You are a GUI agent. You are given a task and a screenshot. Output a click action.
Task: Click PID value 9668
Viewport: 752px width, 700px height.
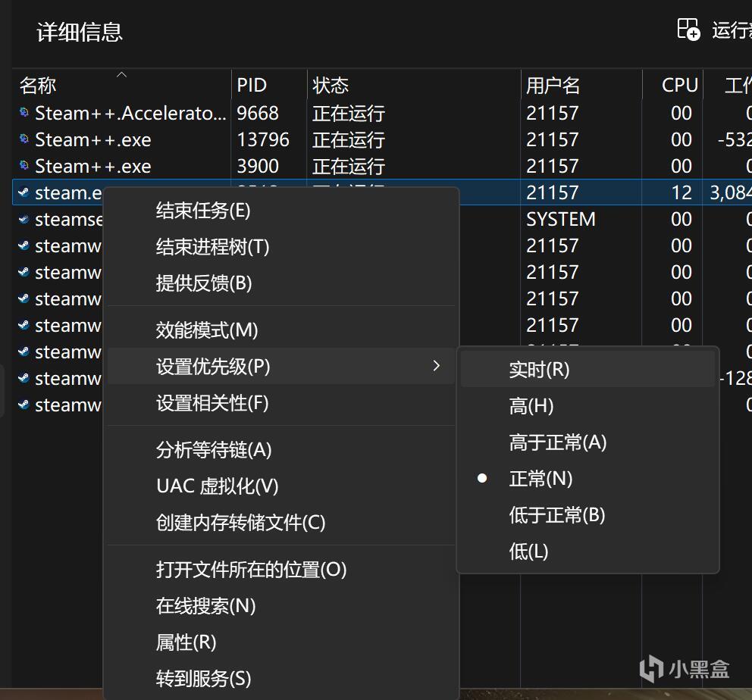(x=258, y=113)
